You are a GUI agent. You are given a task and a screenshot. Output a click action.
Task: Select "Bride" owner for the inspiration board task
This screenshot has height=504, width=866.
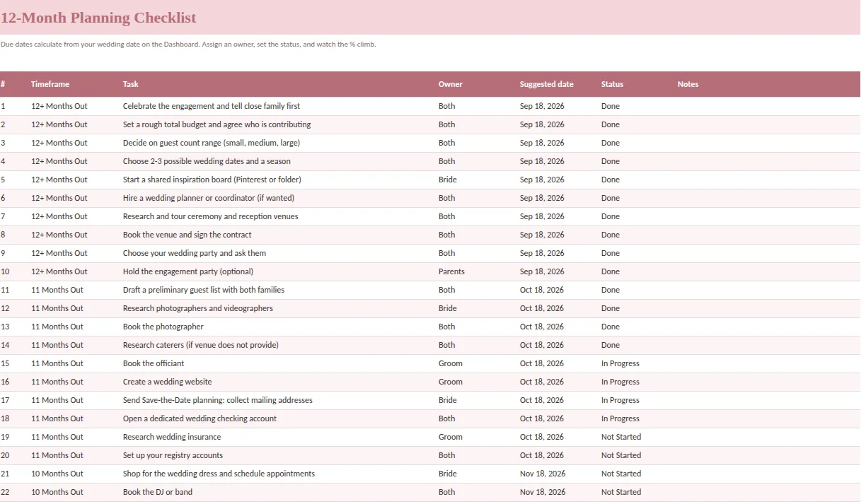tap(448, 180)
